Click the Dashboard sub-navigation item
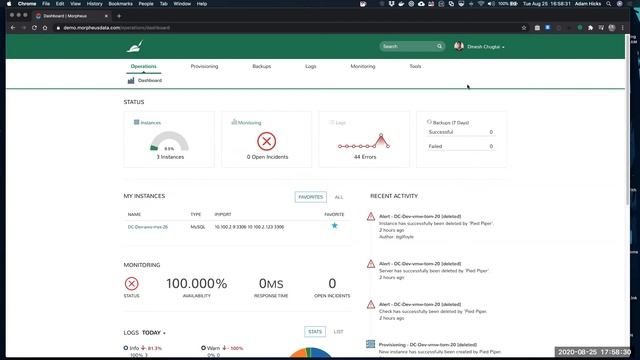This screenshot has height=360, width=640. click(145, 80)
